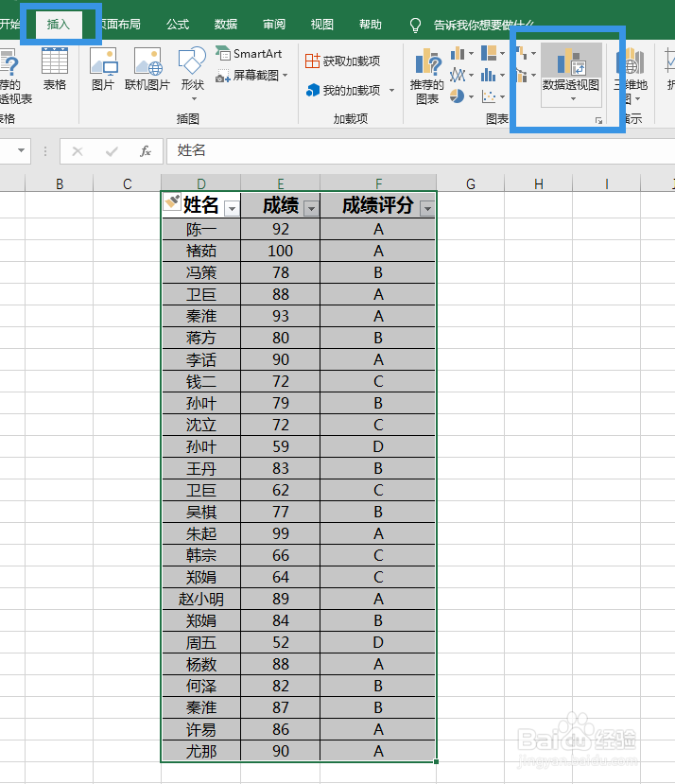Select name cell 许易
Image resolution: width=675 pixels, height=784 pixels.
point(201,729)
